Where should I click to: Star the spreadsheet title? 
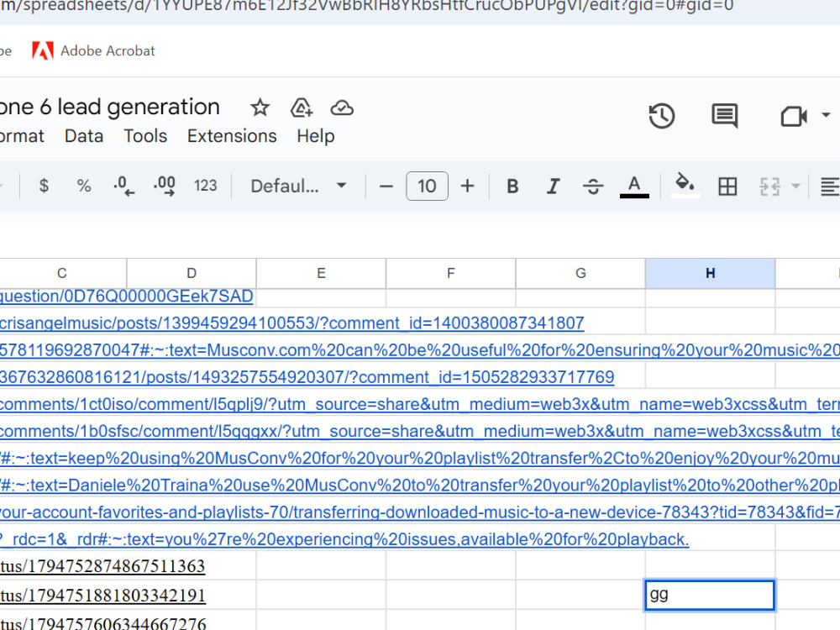click(260, 108)
